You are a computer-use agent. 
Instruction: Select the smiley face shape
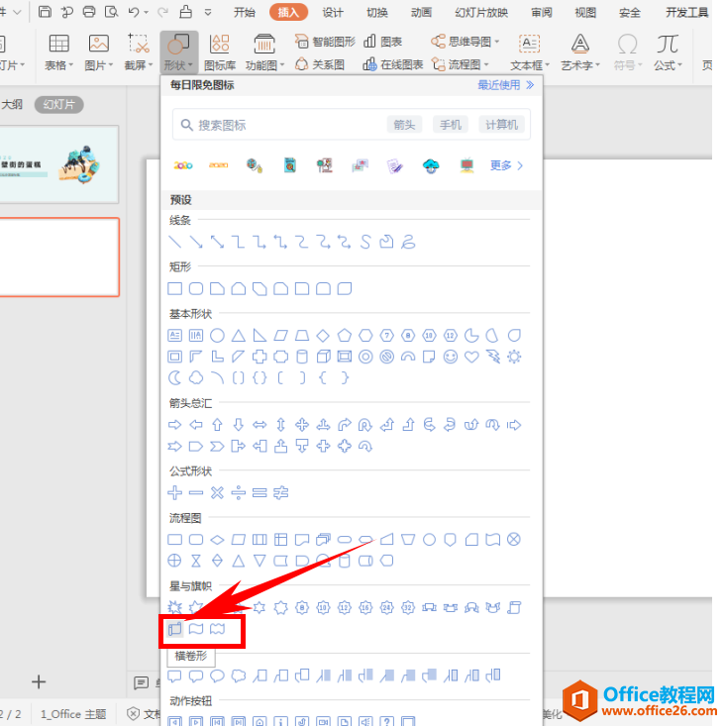coord(450,357)
